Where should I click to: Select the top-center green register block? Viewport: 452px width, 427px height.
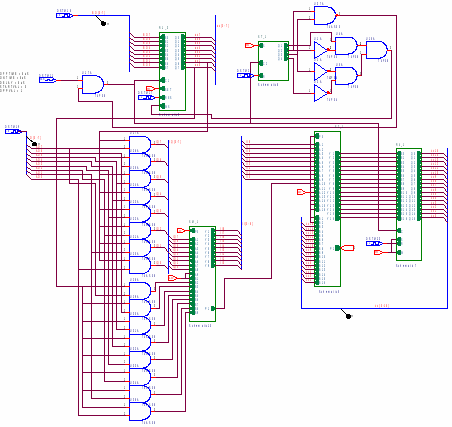[x=172, y=71]
